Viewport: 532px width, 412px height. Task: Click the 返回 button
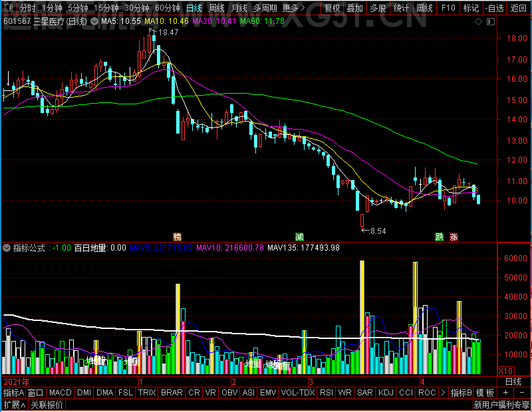tap(519, 8)
